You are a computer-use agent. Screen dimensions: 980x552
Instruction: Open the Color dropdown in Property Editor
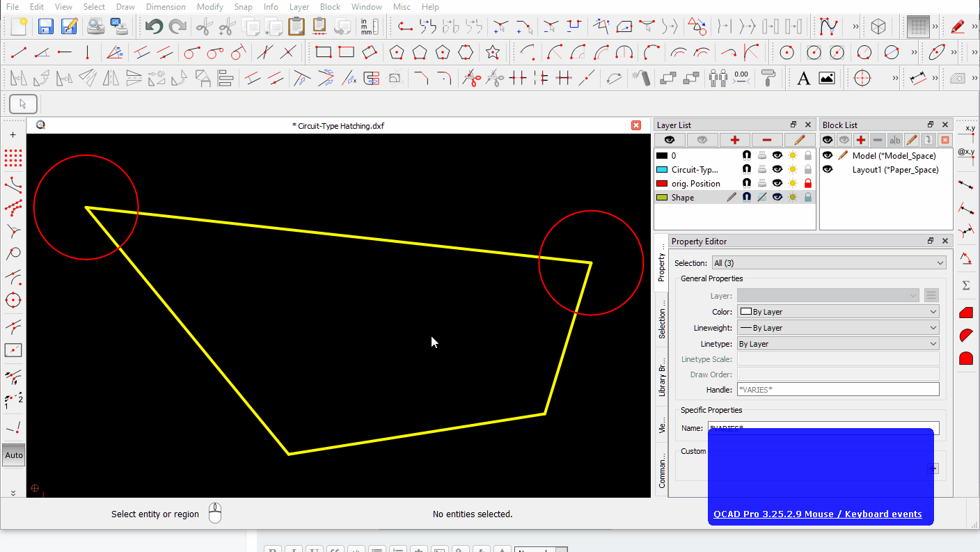tap(838, 311)
